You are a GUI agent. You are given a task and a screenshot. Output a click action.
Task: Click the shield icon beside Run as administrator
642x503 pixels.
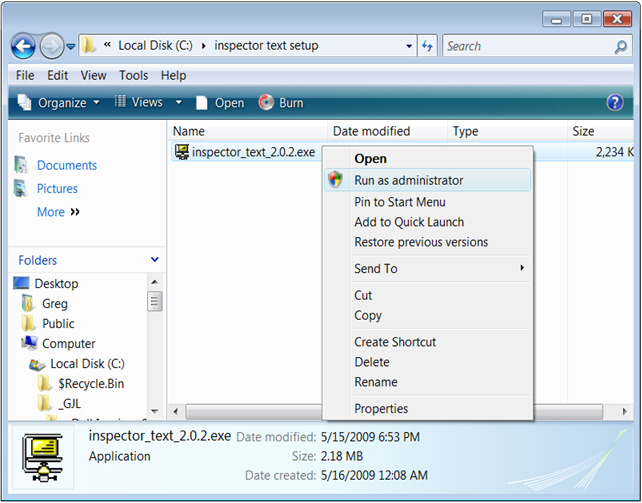(x=336, y=180)
